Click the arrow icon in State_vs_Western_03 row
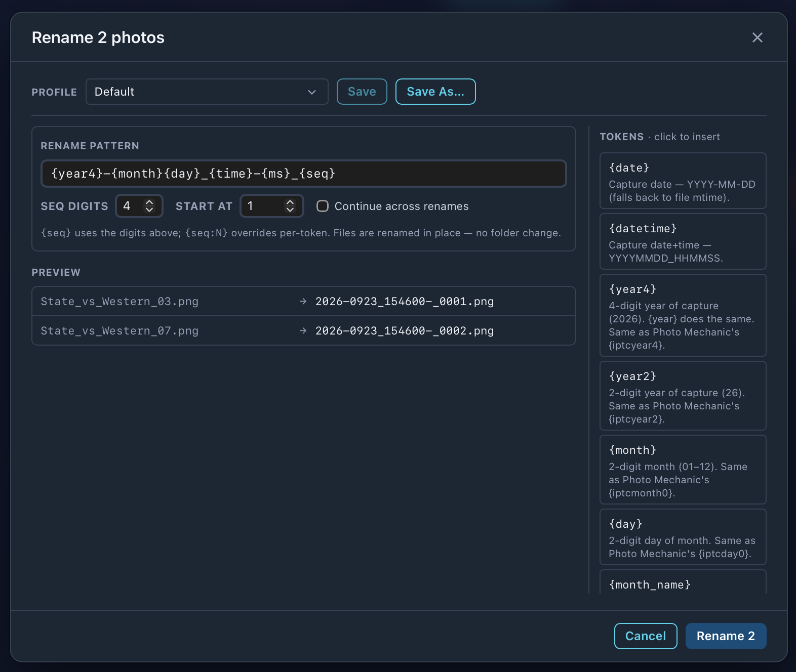Screen dimensions: 796x672 (303, 302)
